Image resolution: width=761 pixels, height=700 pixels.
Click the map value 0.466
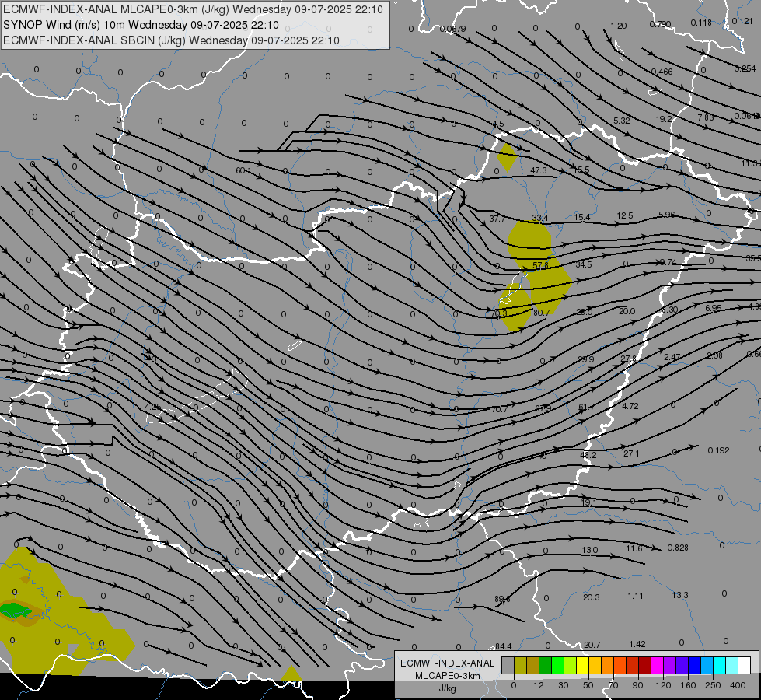pos(662,72)
